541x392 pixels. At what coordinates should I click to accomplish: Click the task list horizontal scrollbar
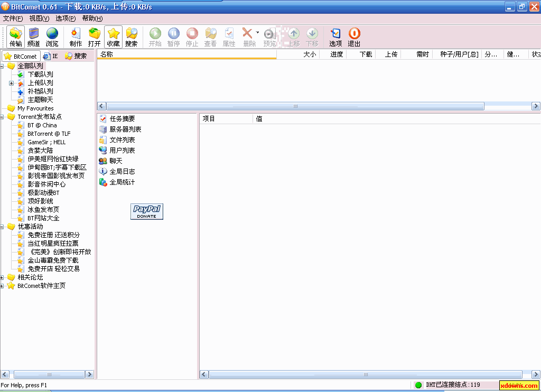tap(295, 106)
